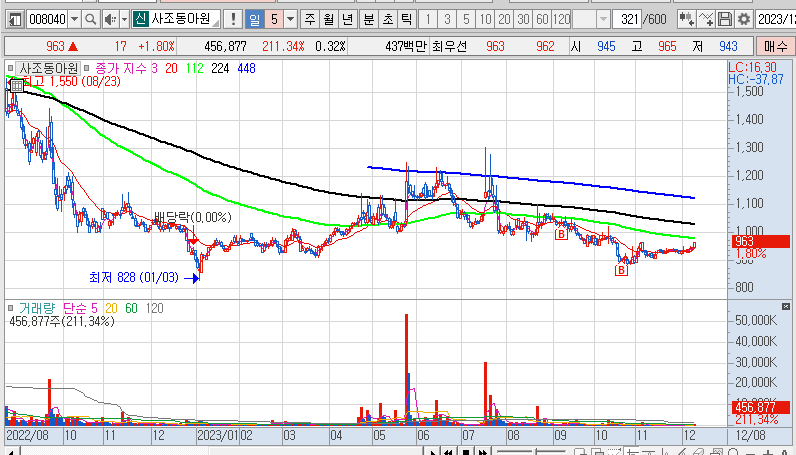Click the grid table icon over the chart
Image resolution: width=796 pixels, height=455 pixels.
[x=16, y=86]
